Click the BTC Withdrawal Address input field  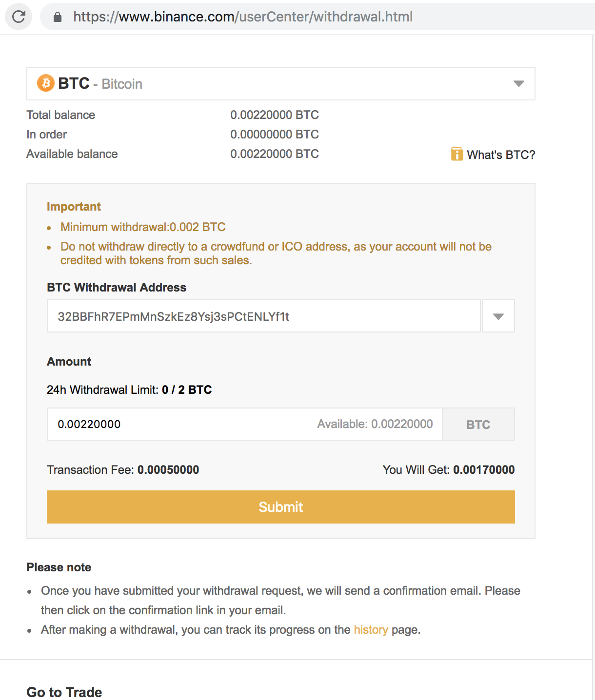[x=264, y=316]
